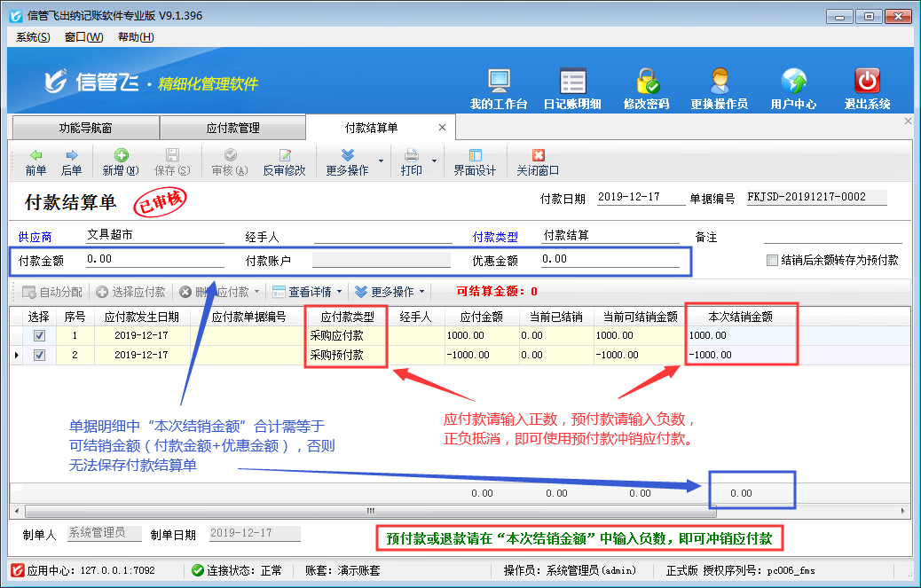Open 用户中心 globe icon
This screenshot has height=588, width=921.
click(x=793, y=82)
